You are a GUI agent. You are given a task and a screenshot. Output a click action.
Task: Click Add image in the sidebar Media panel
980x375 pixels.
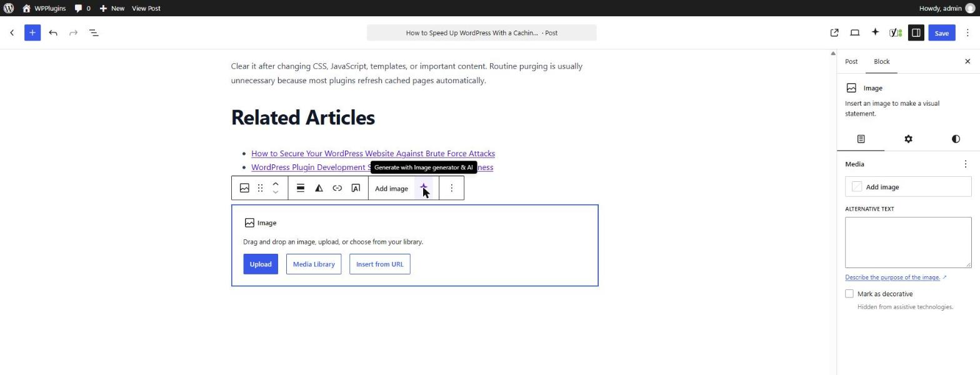908,187
